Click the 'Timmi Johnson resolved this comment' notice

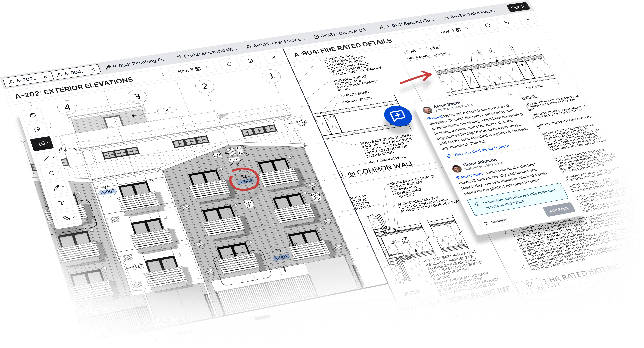point(518,199)
